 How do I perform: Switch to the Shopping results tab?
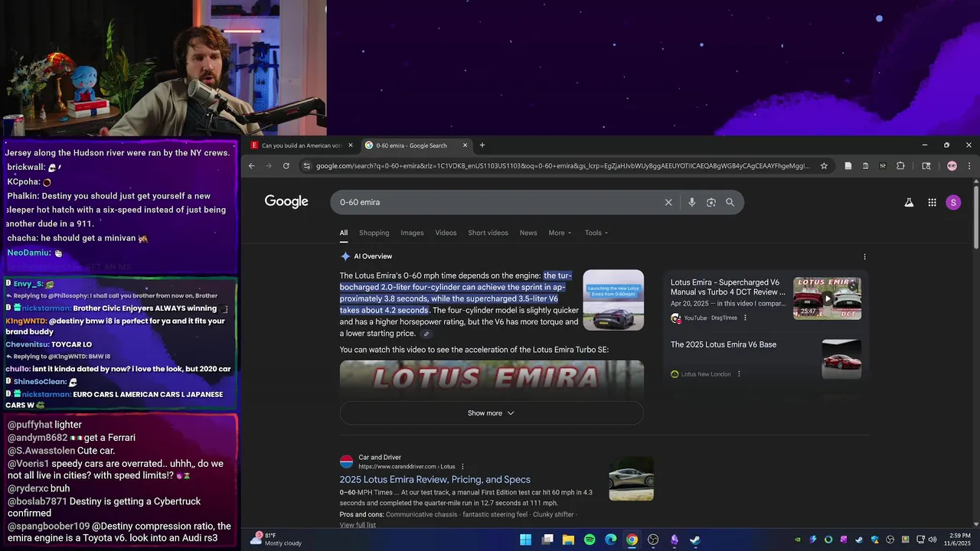click(374, 233)
